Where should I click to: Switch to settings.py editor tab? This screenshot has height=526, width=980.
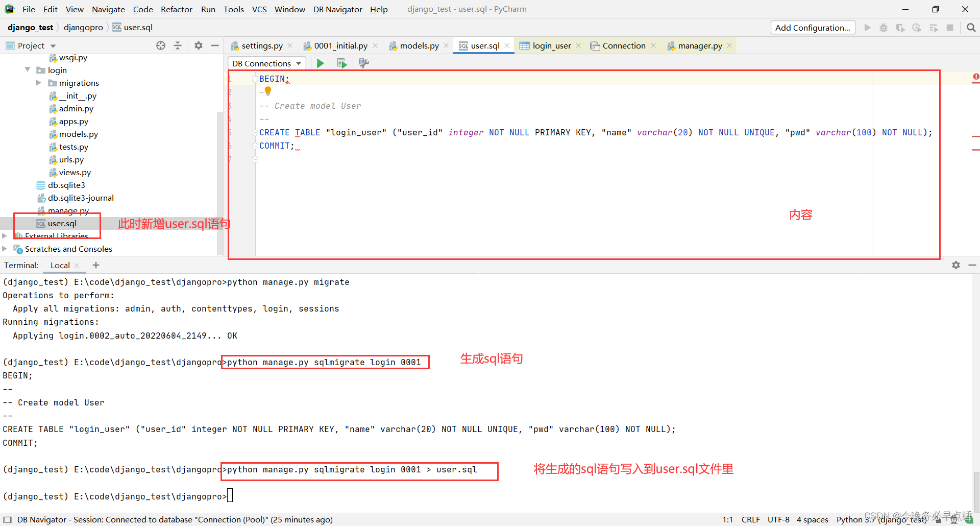pos(262,45)
